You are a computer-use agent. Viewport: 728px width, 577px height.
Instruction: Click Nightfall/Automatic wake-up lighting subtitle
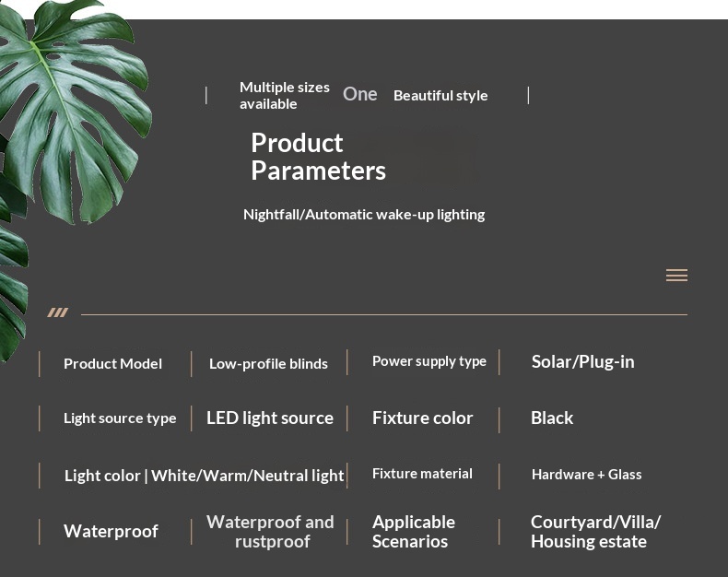coord(364,214)
